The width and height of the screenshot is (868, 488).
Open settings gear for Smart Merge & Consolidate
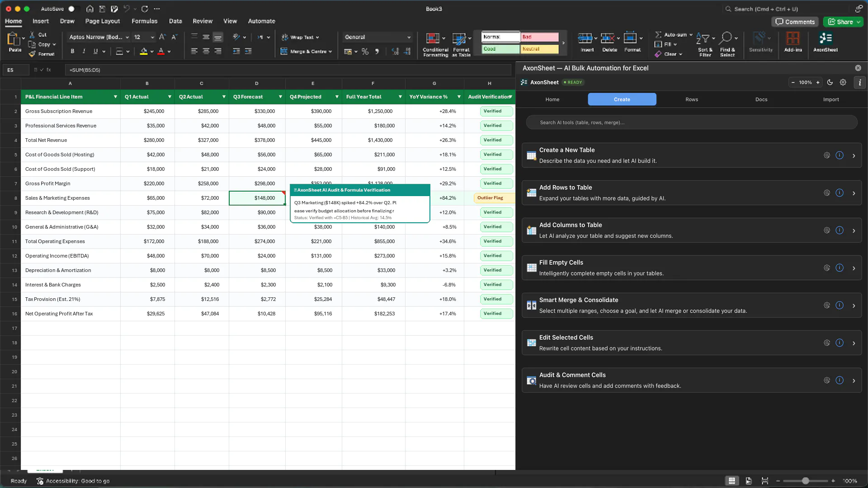[x=827, y=305]
